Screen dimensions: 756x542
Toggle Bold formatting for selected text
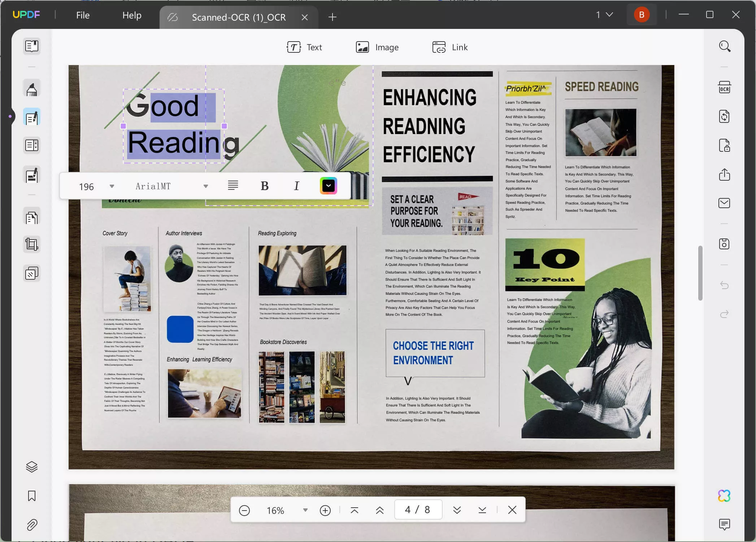[265, 186]
